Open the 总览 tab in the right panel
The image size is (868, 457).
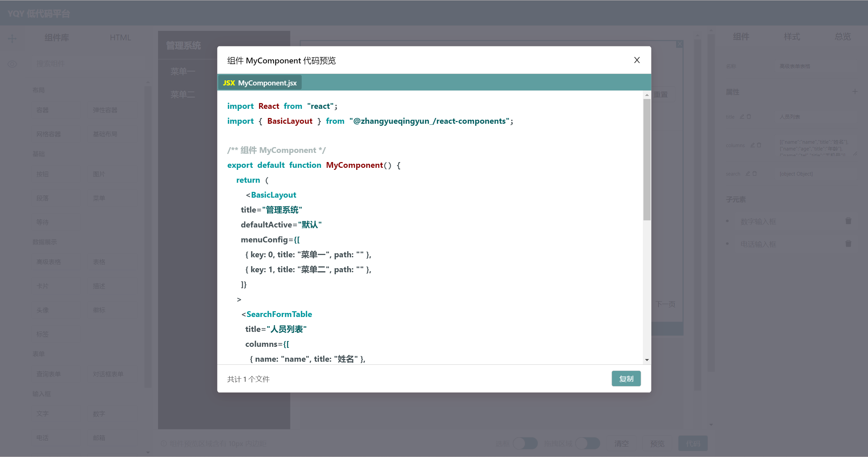pyautogui.click(x=843, y=37)
